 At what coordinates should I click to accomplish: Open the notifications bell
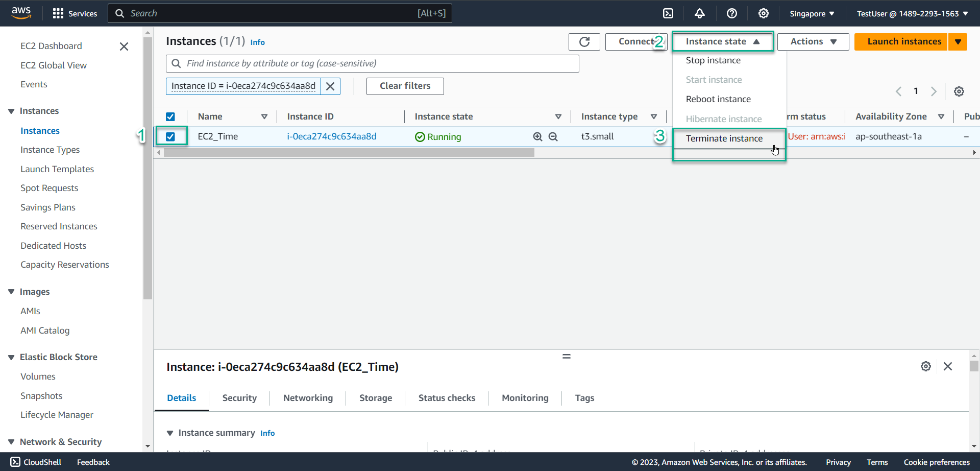[x=700, y=13]
